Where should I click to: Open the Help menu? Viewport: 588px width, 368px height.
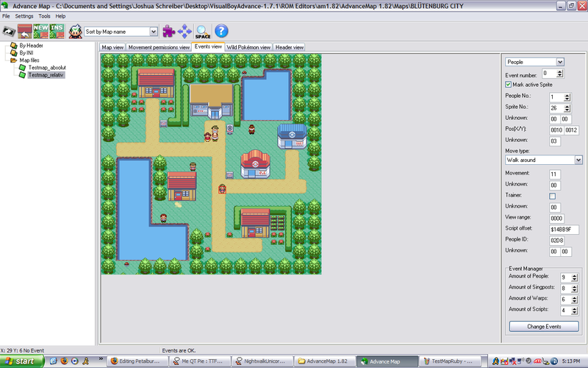60,16
